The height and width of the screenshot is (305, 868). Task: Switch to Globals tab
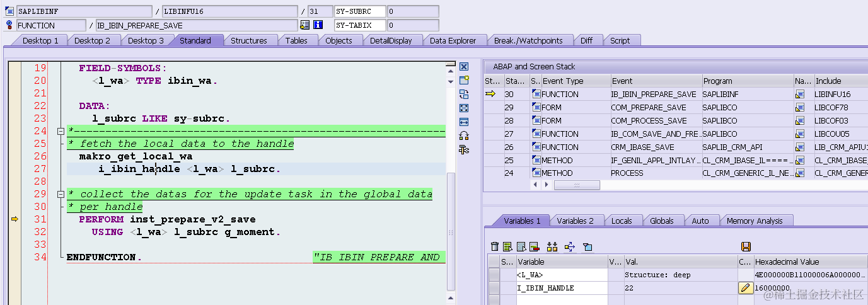(x=662, y=221)
